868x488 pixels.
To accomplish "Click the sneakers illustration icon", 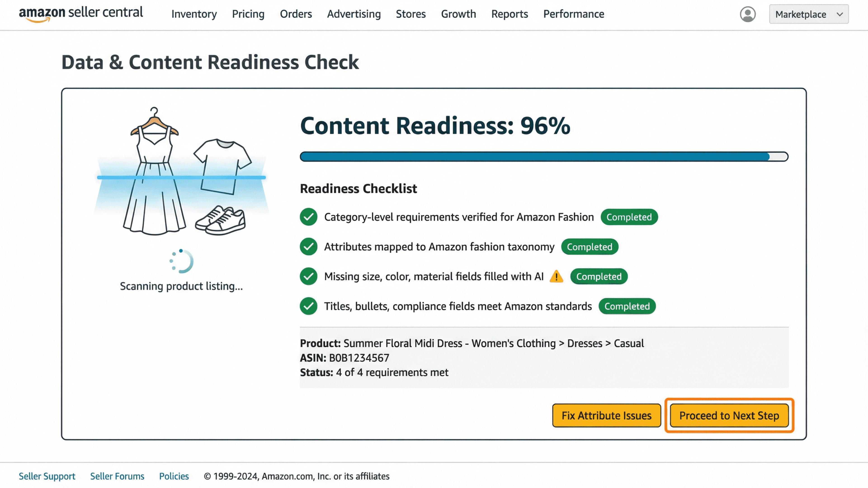I will point(221,221).
